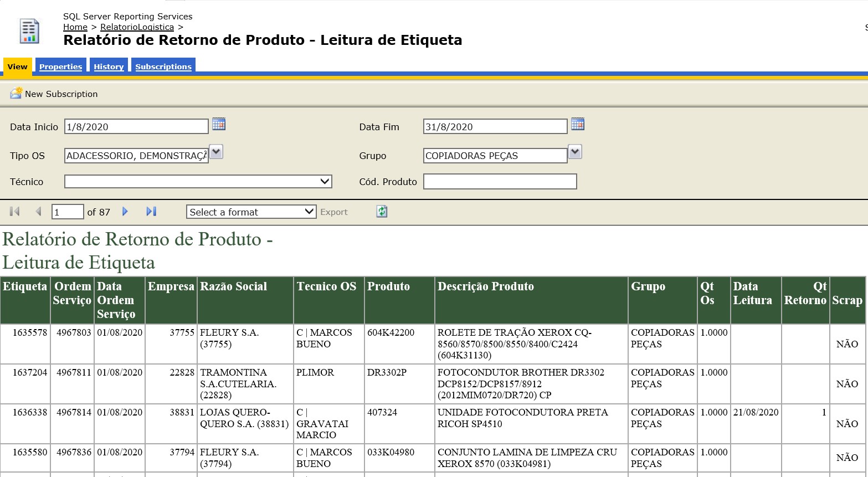
Task: Focus the Cód. Produto text field
Action: coord(500,181)
